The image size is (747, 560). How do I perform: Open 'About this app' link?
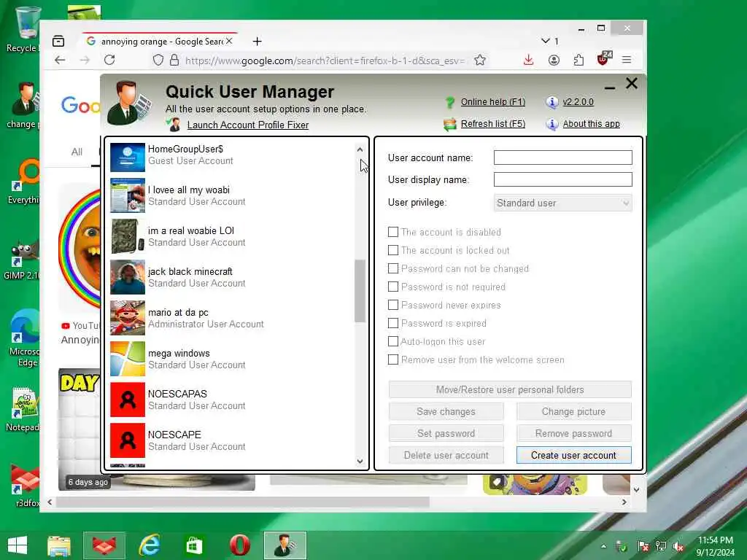(x=591, y=124)
